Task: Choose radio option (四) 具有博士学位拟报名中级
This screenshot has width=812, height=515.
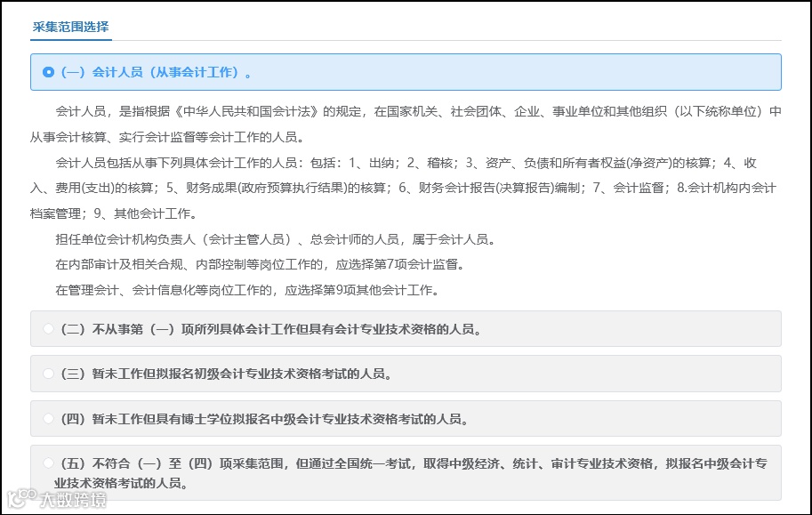Action: click(x=48, y=418)
